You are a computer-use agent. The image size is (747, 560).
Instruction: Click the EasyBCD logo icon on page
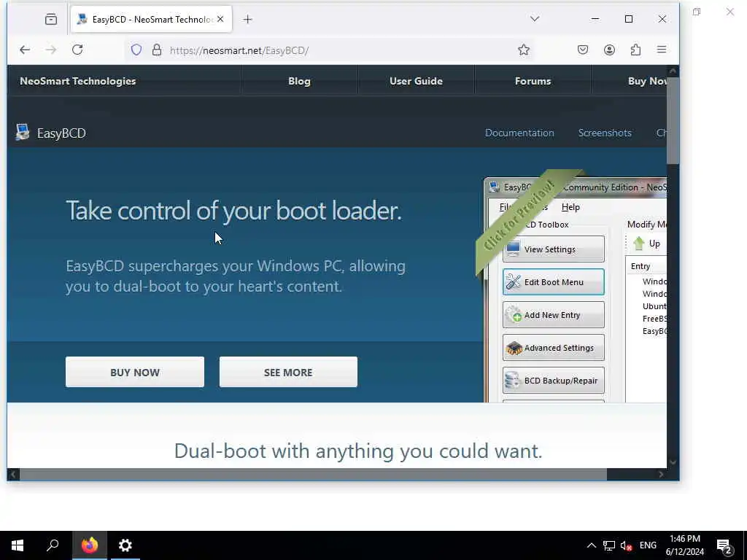click(23, 133)
